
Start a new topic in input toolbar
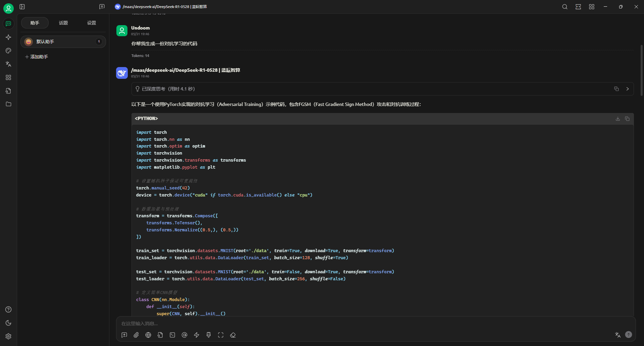coord(124,335)
